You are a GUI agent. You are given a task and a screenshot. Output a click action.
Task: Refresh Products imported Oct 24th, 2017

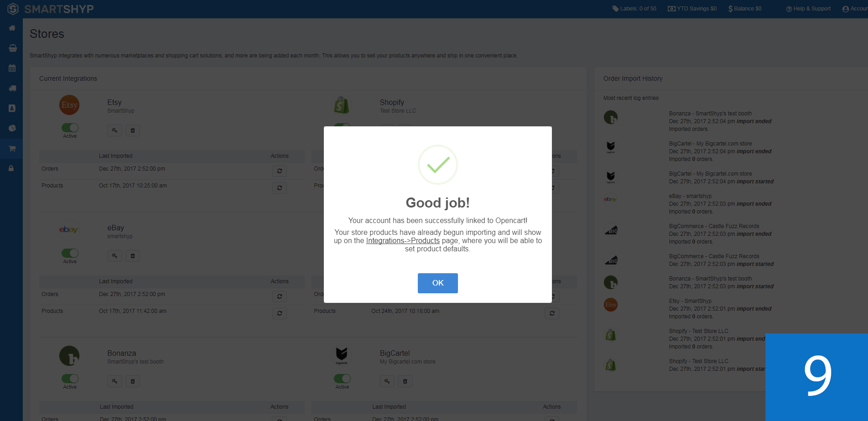(x=552, y=313)
